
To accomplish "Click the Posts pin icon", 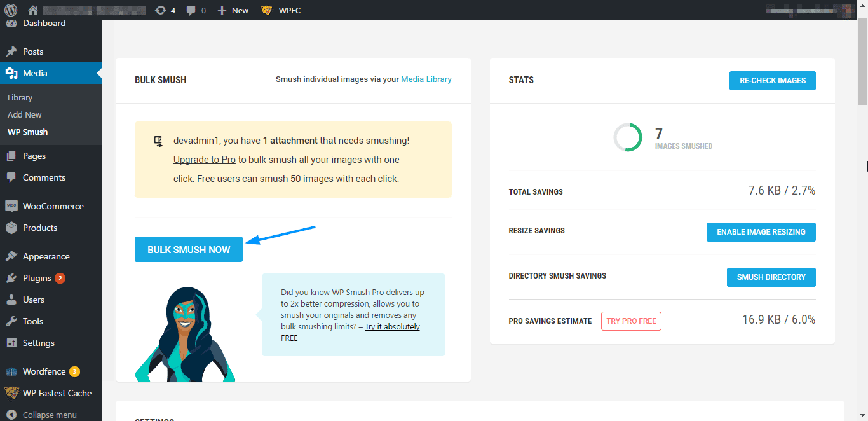I will click(x=11, y=52).
